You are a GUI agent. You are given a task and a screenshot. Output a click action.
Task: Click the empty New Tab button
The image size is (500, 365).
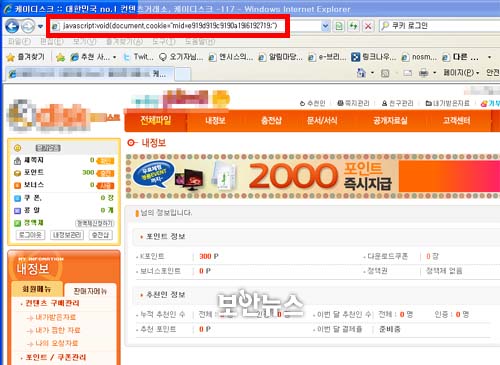point(183,74)
